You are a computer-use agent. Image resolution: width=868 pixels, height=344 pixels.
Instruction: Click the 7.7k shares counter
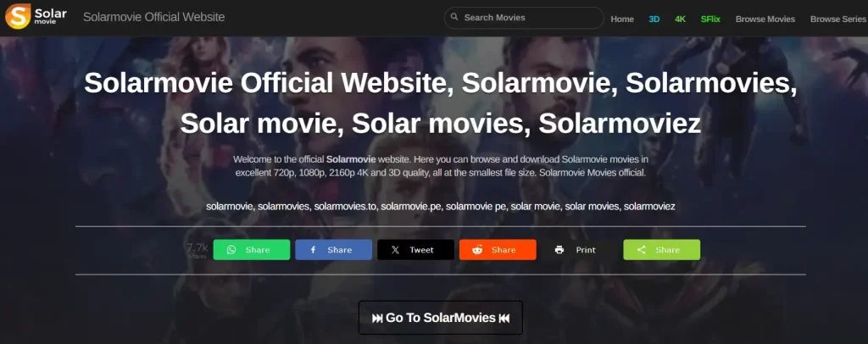(197, 249)
